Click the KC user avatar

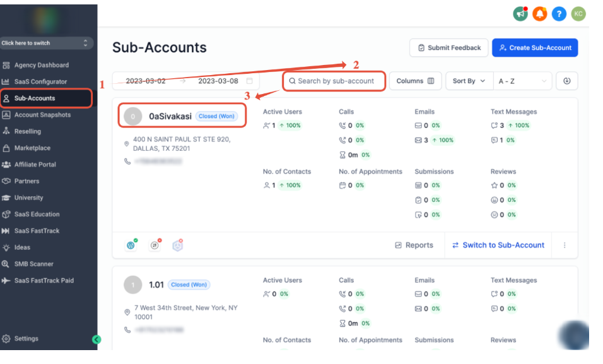(x=578, y=14)
